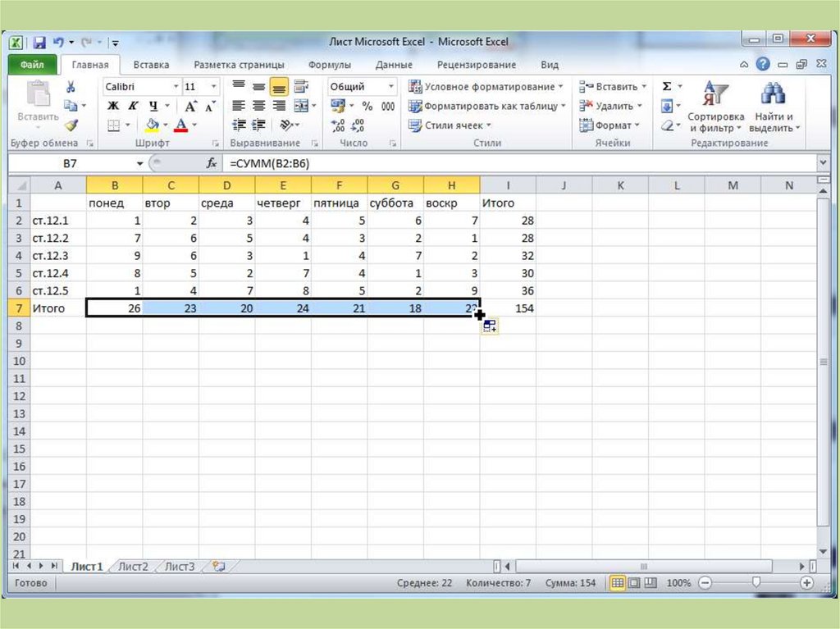
Task: Open Условное форматирование dropdown
Action: click(x=486, y=87)
